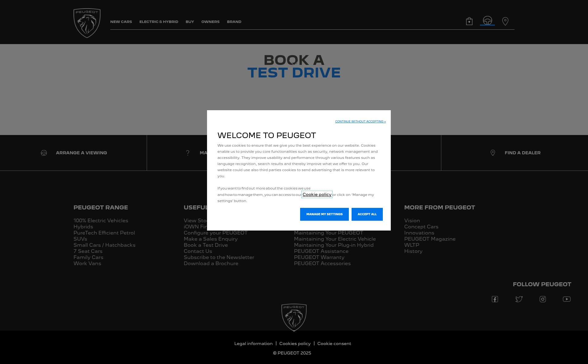Open Maintaining Your Electric Vehicle link
This screenshot has width=588, height=364.
click(335, 239)
